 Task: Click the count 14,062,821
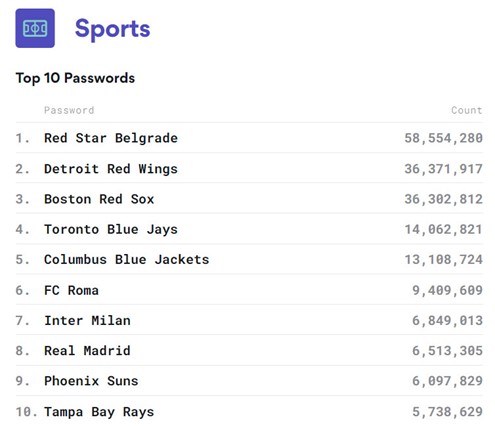(x=444, y=229)
